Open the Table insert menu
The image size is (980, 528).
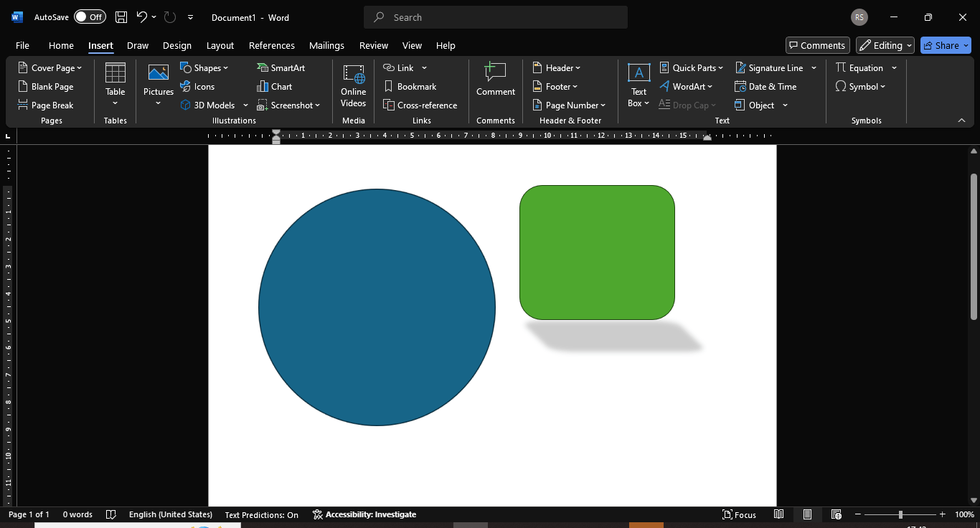[x=116, y=85]
